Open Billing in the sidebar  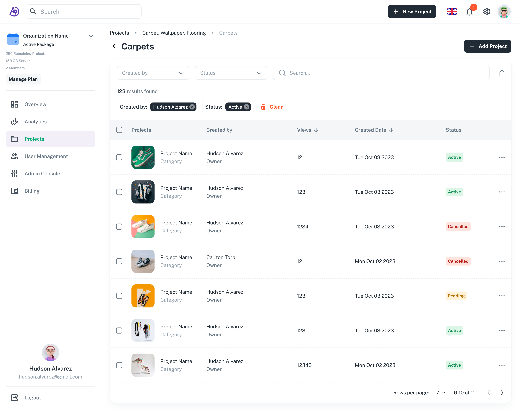pos(32,191)
